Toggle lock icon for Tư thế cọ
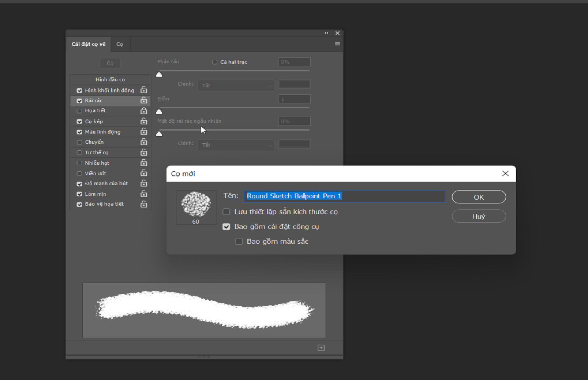The width and height of the screenshot is (588, 380). tap(144, 152)
